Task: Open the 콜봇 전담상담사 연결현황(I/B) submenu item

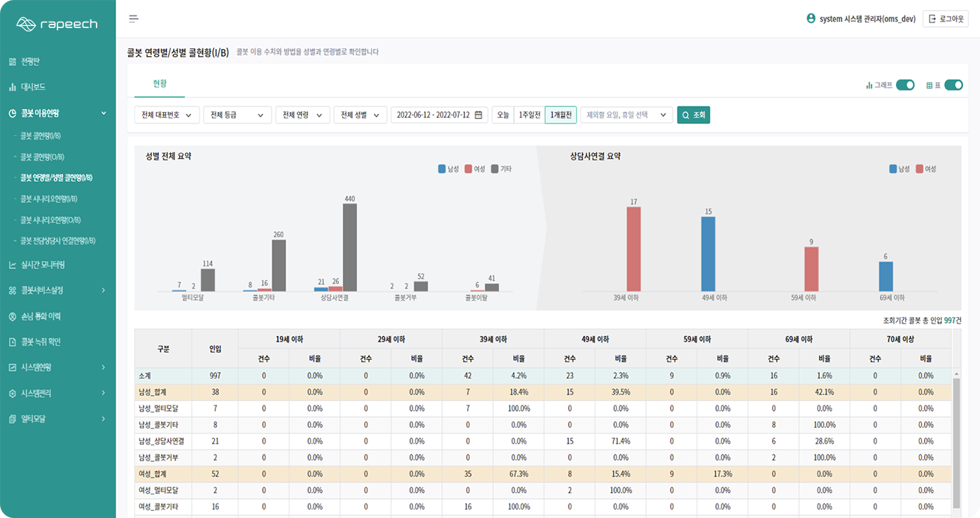Action: pos(58,241)
